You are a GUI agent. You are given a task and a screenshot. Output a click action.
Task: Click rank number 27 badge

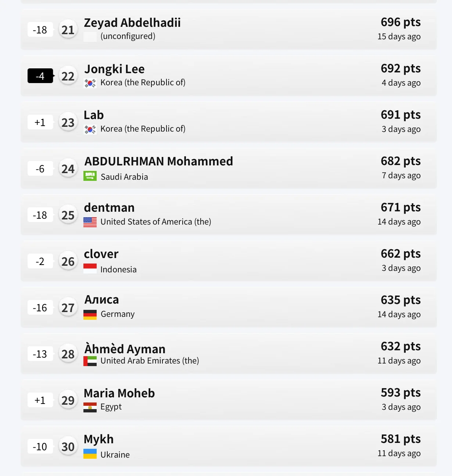point(68,308)
